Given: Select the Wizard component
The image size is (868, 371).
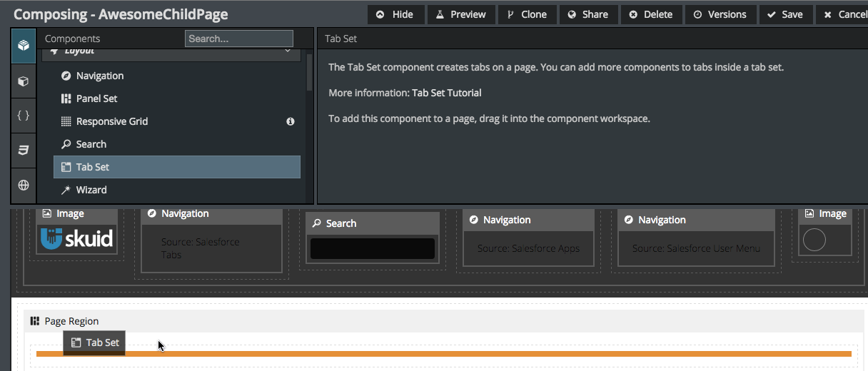Looking at the screenshot, I should coord(91,190).
